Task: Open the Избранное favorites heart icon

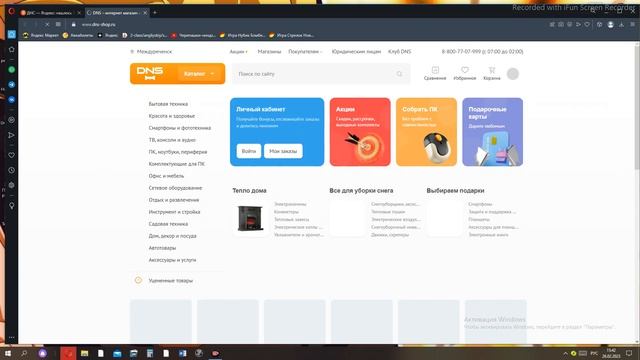Action: click(464, 73)
